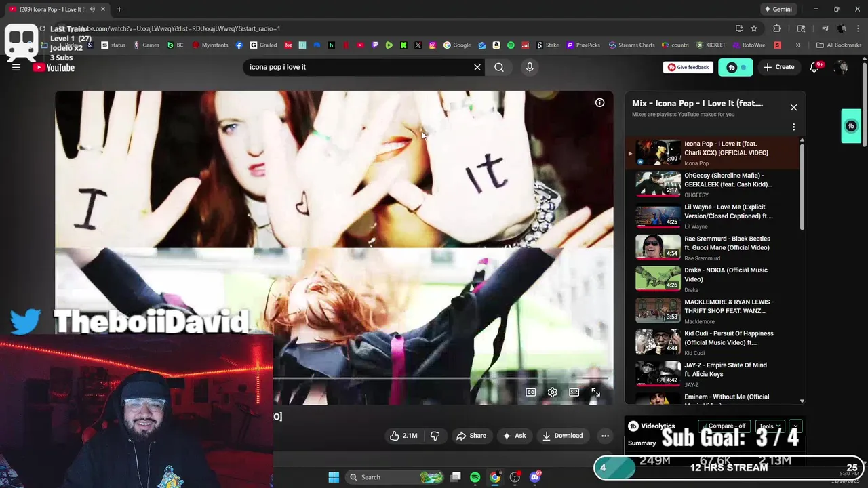868x488 pixels.
Task: Open YouTube notifications bell
Action: (815, 67)
